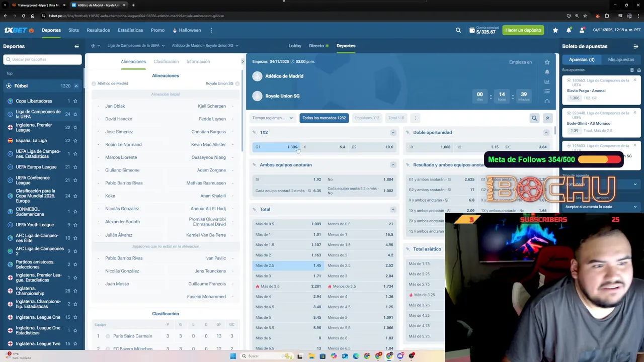
Task: Select the X draw 6.4 odds
Action: [324, 147]
